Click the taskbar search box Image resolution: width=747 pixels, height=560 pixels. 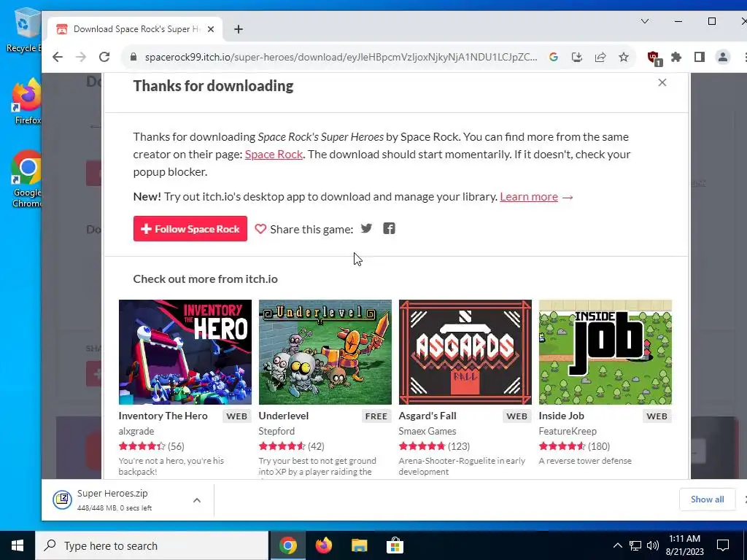(152, 545)
